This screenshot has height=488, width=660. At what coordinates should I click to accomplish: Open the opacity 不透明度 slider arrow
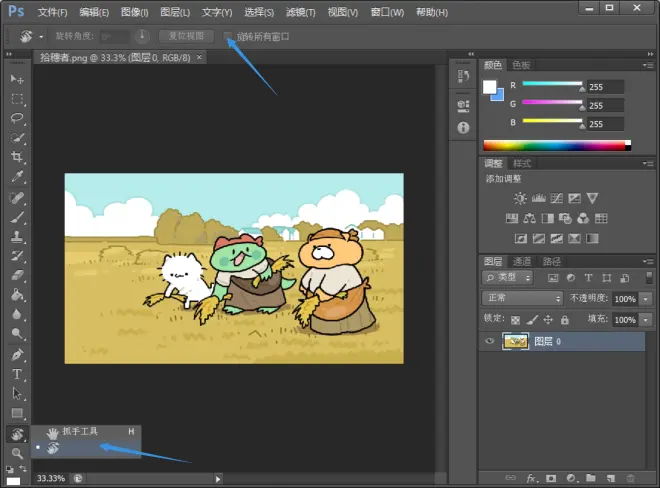tap(645, 299)
